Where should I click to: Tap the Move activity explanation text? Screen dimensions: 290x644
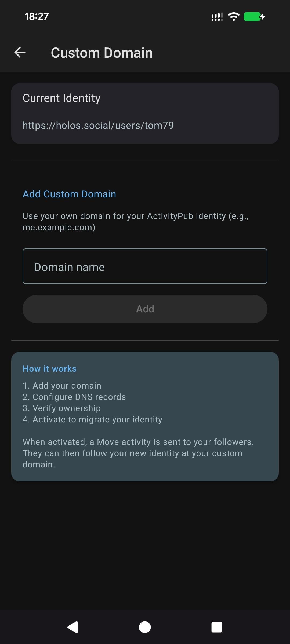pyautogui.click(x=138, y=453)
